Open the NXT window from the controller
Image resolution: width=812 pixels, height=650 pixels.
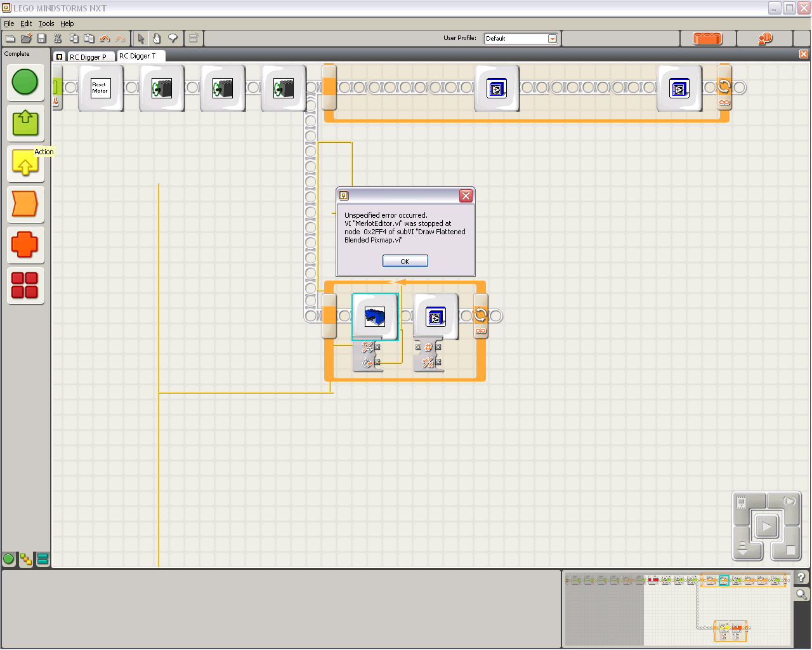742,503
